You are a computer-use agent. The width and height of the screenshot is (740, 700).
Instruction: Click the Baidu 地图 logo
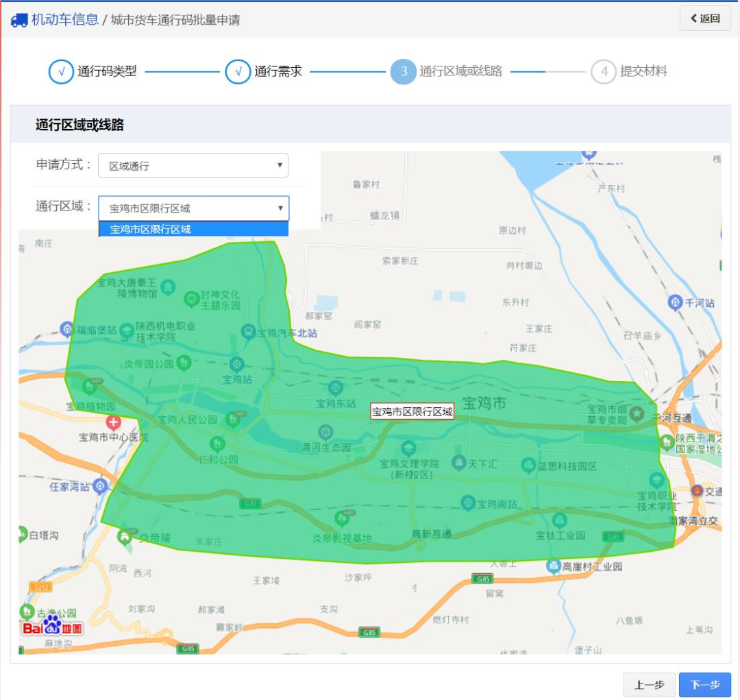52,626
